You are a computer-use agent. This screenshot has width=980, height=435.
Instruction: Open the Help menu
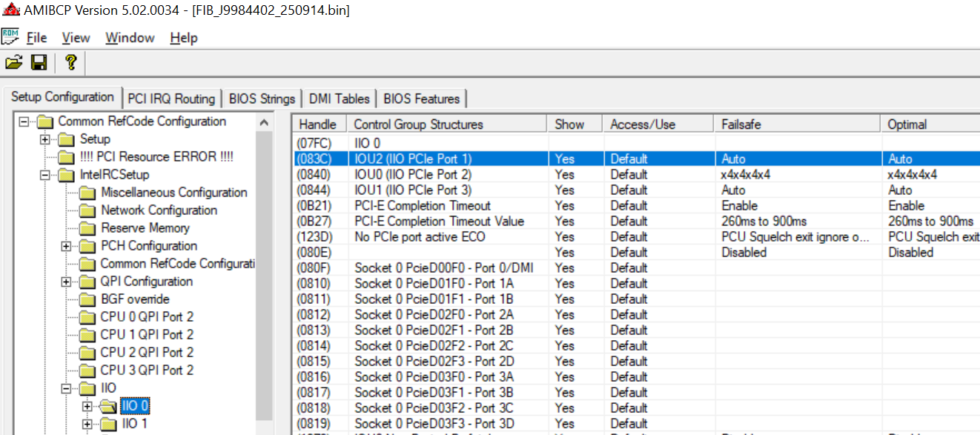pos(184,38)
